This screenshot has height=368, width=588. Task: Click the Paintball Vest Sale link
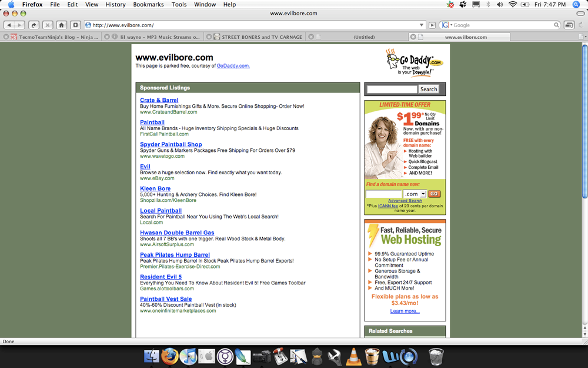click(166, 299)
